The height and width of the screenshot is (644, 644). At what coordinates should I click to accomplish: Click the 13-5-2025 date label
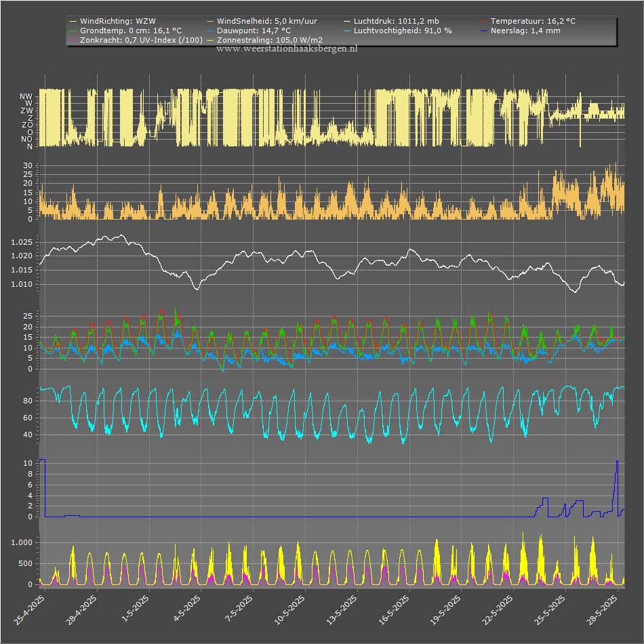[x=342, y=610]
